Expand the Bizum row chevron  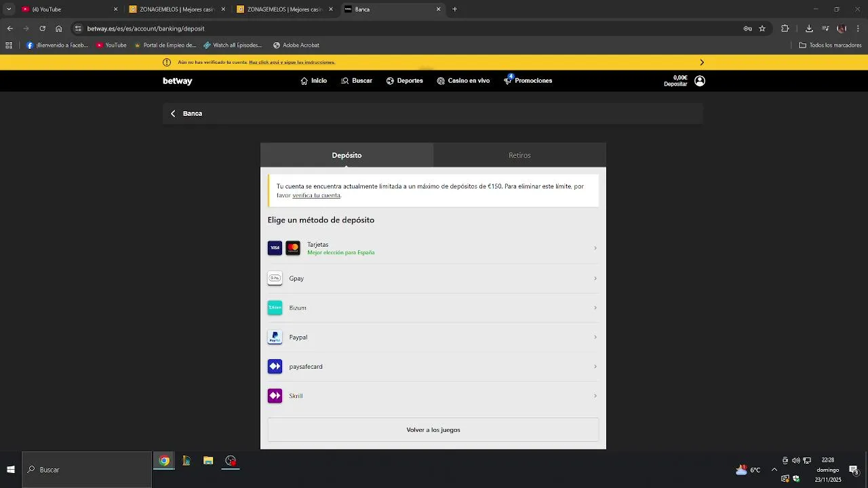coord(595,308)
